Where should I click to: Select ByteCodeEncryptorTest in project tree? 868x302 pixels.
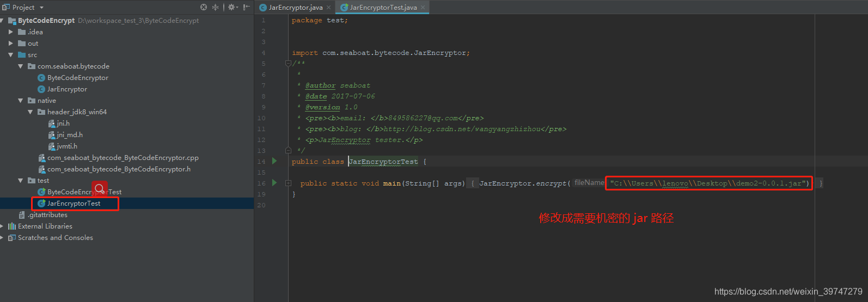click(x=84, y=192)
